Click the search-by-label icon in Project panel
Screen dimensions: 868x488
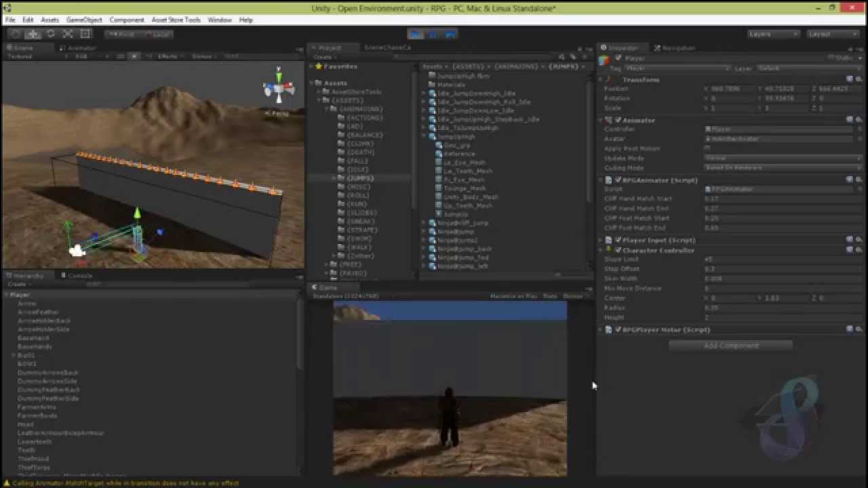(572, 58)
